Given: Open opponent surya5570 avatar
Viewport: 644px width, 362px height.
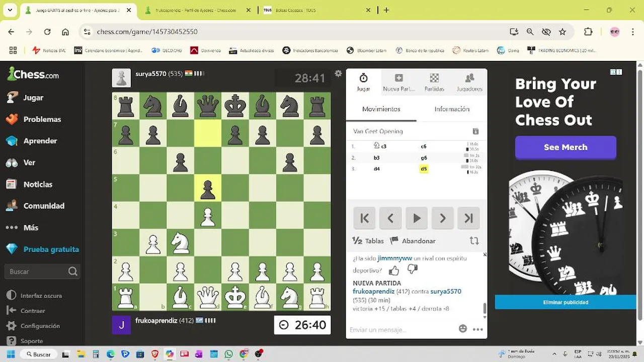Looking at the screenshot, I should [121, 78].
